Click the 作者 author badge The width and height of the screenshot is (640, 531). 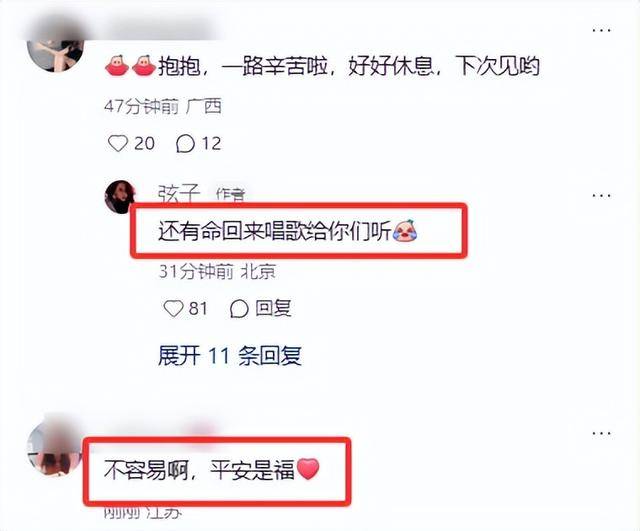pyautogui.click(x=231, y=195)
